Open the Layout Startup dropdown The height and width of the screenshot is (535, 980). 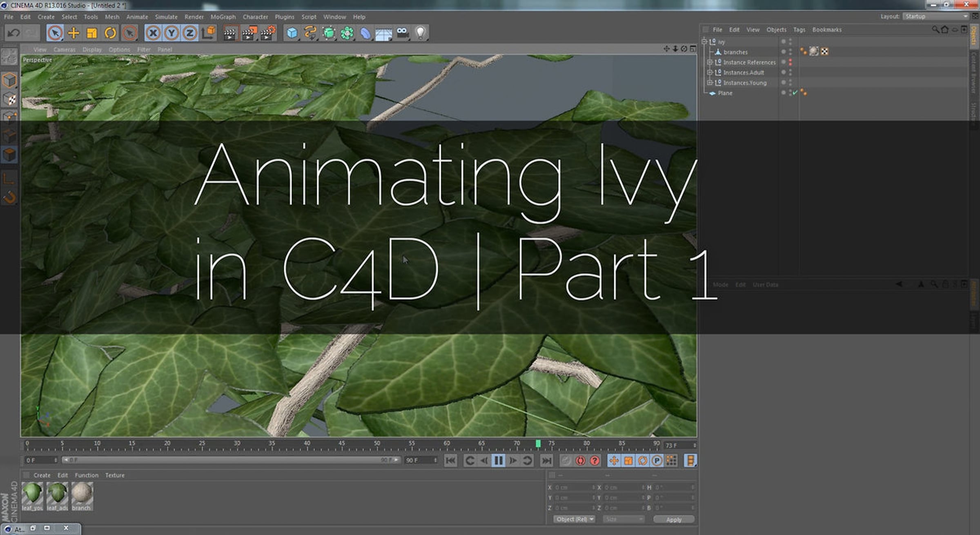pos(935,16)
